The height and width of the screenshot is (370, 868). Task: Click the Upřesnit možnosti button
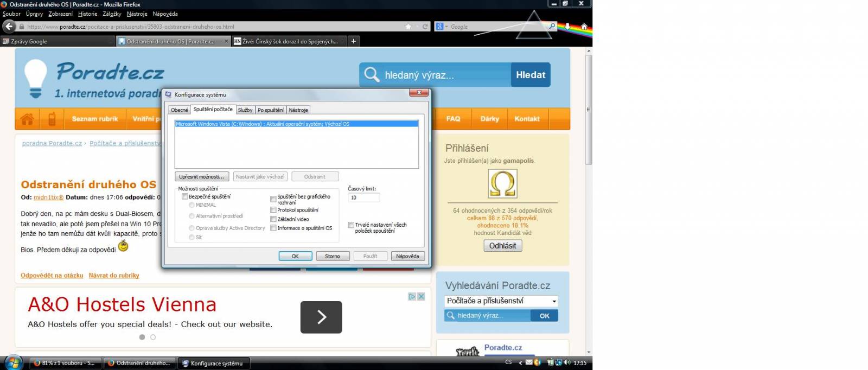pos(201,177)
